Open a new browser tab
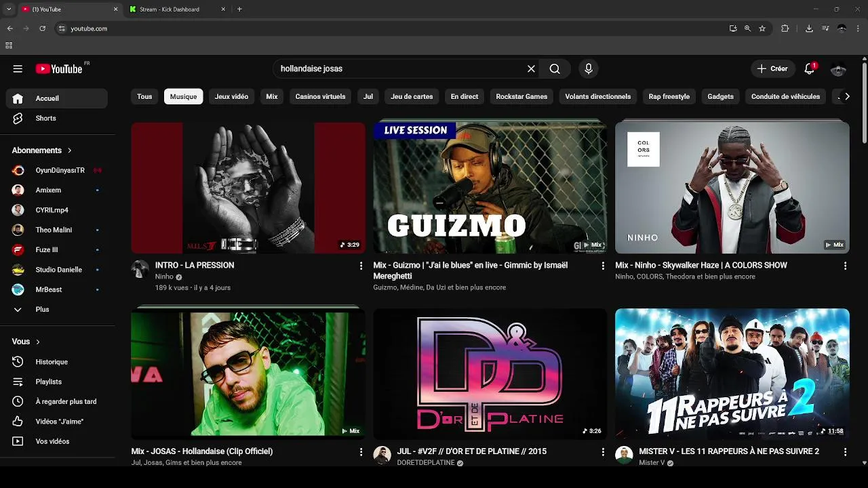The height and width of the screenshot is (488, 868). click(239, 9)
